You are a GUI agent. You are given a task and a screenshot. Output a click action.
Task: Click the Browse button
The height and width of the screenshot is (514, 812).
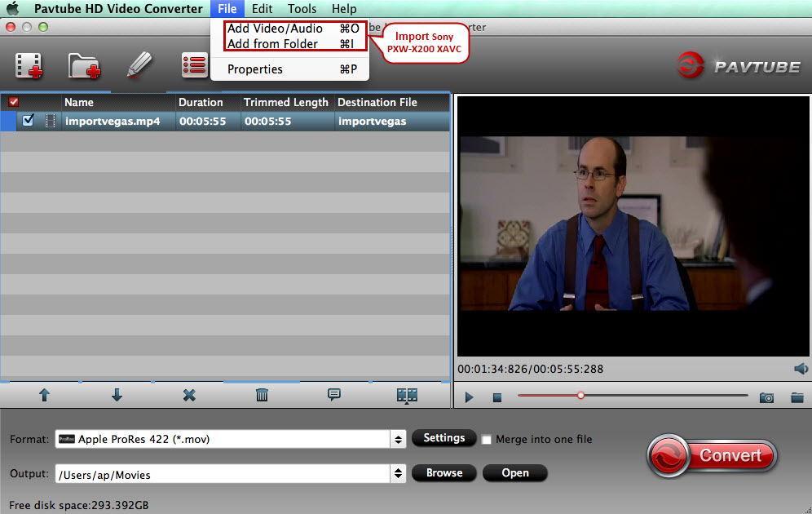click(x=444, y=473)
